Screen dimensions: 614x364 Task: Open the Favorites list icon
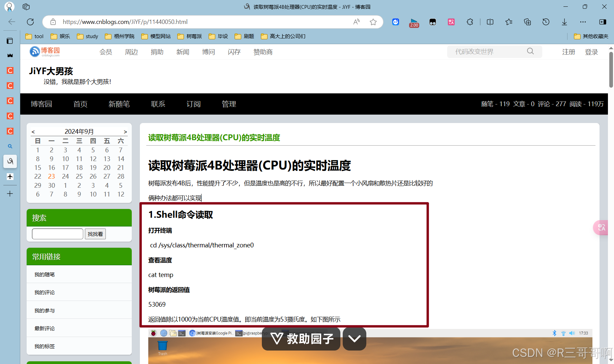[x=509, y=22]
